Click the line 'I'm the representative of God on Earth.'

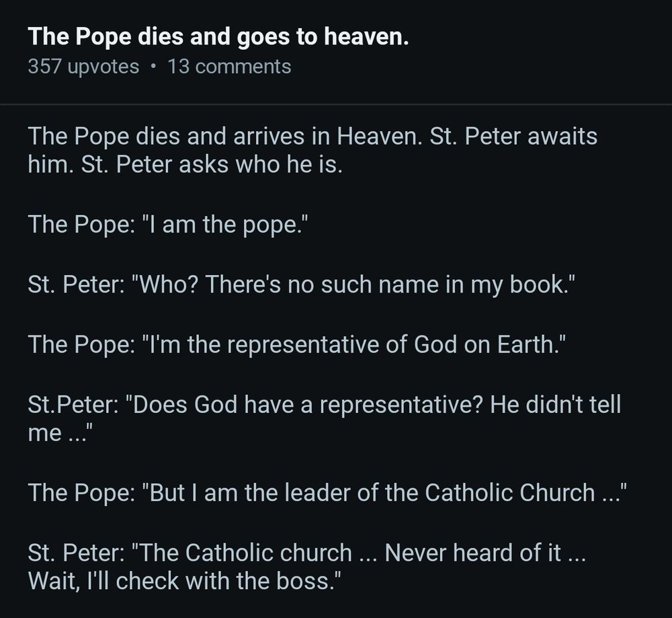pyautogui.click(x=353, y=345)
